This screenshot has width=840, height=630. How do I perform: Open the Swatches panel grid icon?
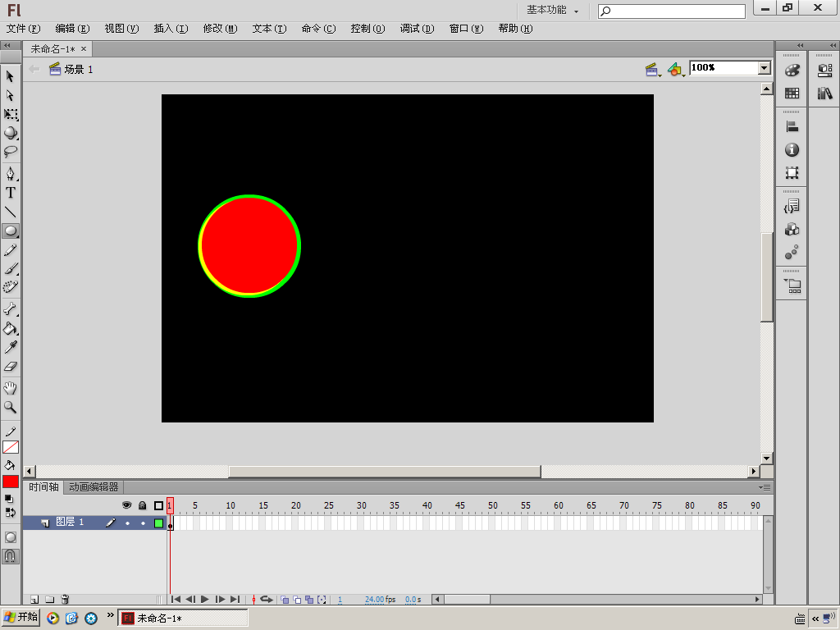[x=792, y=94]
